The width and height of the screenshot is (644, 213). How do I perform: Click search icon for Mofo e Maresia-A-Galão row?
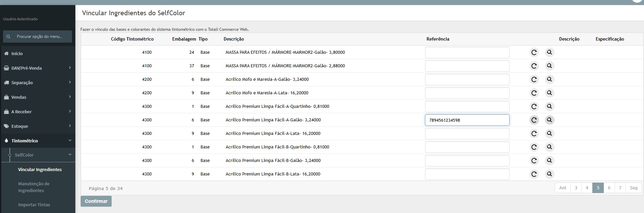click(549, 79)
